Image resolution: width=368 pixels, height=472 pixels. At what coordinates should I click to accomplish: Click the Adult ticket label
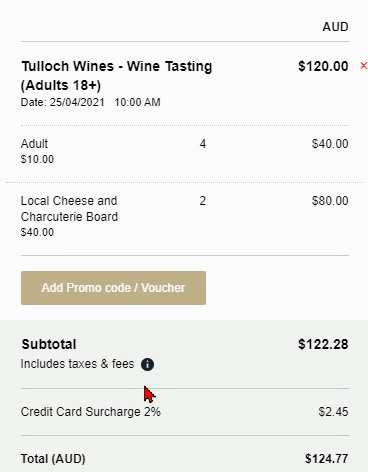click(34, 144)
